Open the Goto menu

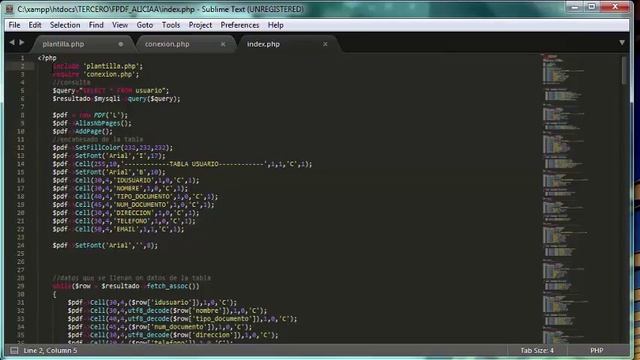(x=144, y=25)
